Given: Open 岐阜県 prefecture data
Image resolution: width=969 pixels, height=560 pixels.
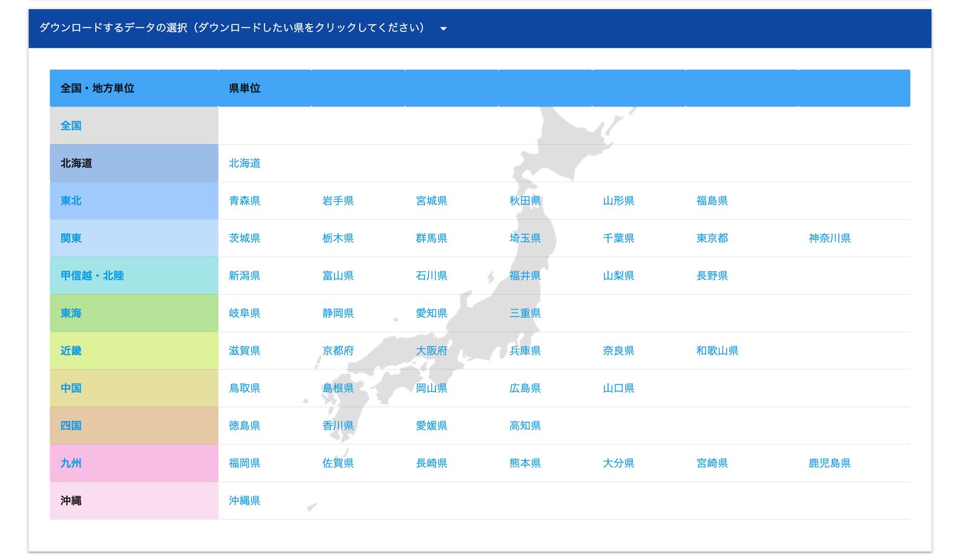Looking at the screenshot, I should click(245, 314).
